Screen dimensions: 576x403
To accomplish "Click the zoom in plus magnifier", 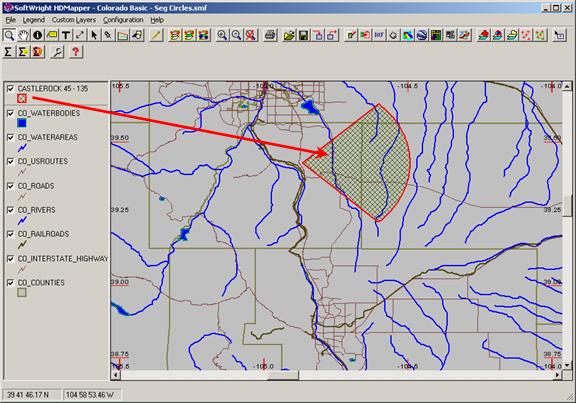I will pyautogui.click(x=222, y=35).
